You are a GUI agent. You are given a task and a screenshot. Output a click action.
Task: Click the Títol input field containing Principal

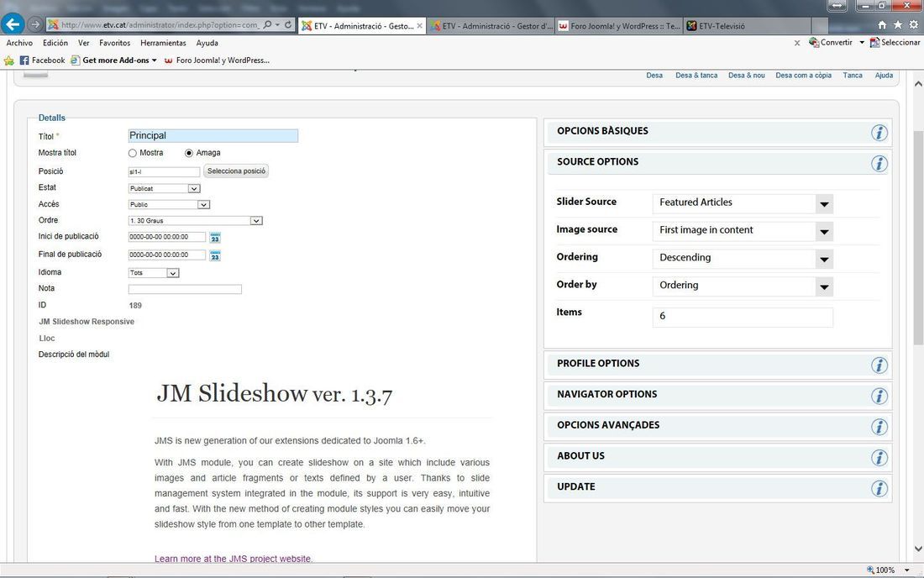[x=213, y=135]
